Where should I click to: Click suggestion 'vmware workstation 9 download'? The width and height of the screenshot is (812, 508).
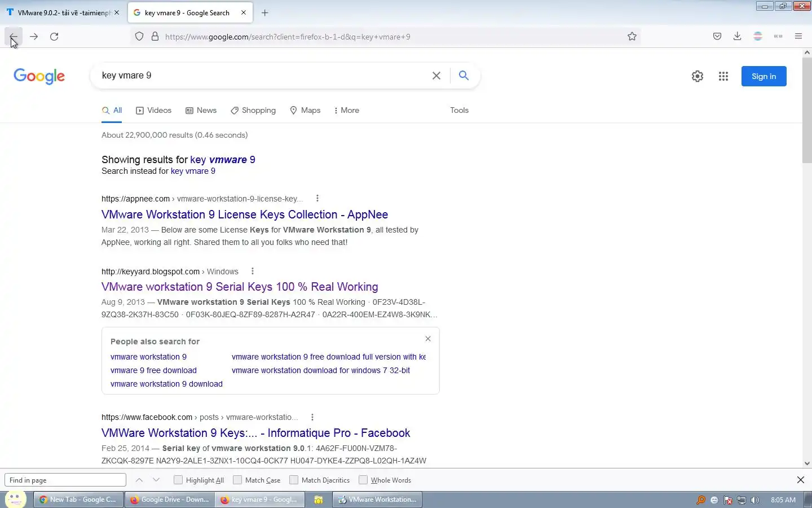[166, 384]
